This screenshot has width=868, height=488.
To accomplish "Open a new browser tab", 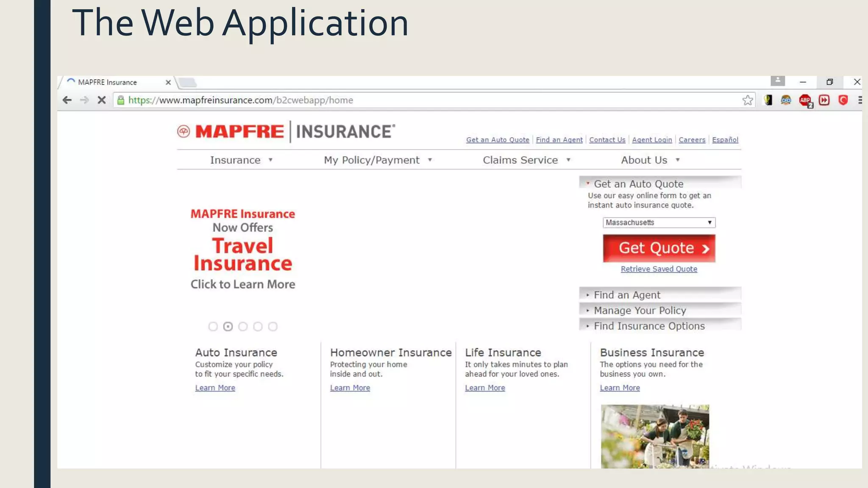I will tap(187, 82).
